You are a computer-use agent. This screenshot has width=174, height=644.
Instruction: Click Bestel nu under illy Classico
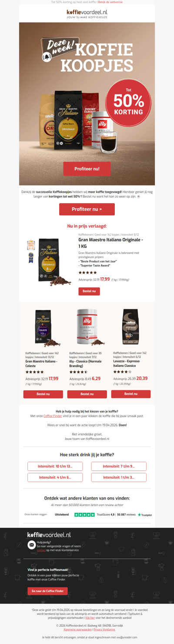[87, 394]
